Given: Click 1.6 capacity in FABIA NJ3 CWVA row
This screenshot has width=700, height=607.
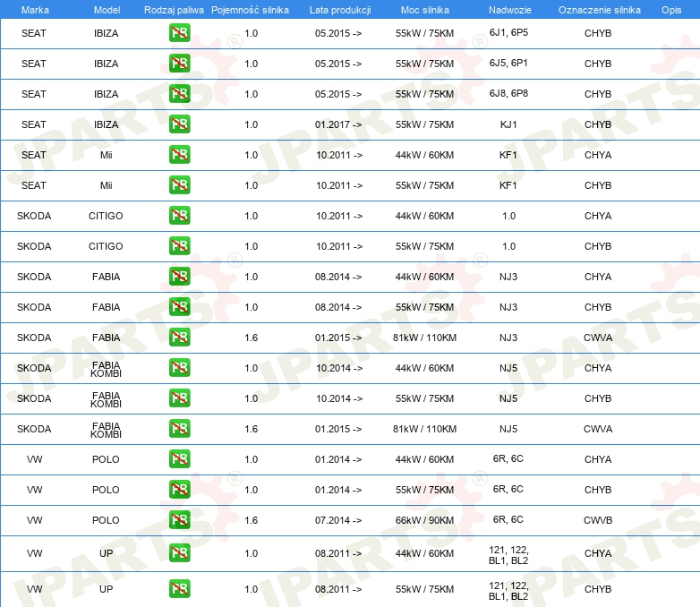Looking at the screenshot, I should pyautogui.click(x=252, y=338).
